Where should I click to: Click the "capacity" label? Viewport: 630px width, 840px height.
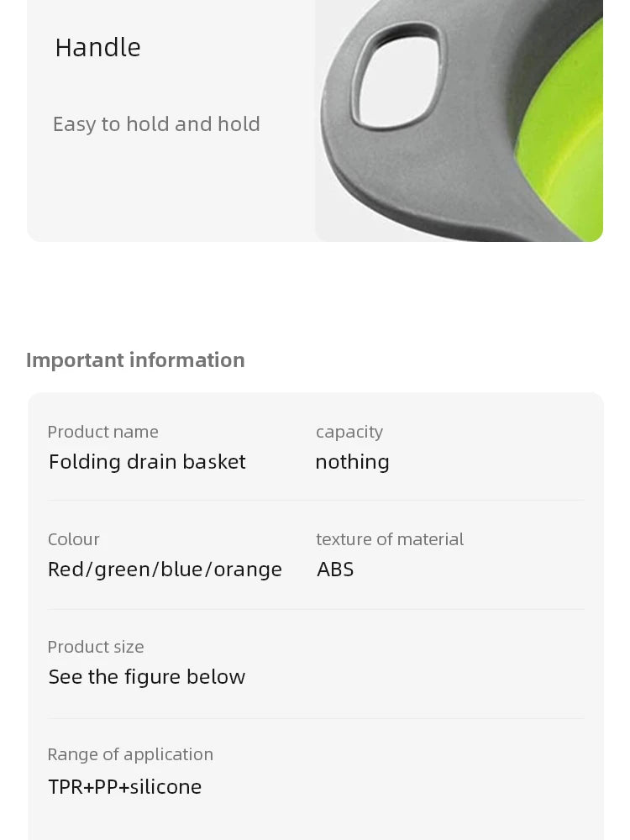(x=349, y=432)
